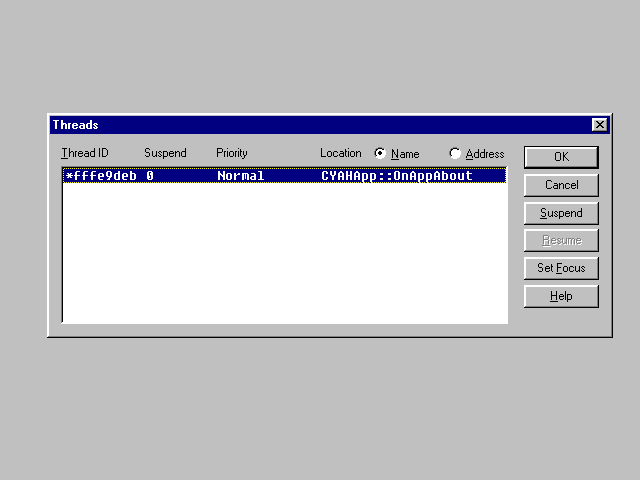Image resolution: width=640 pixels, height=480 pixels.
Task: Click the Suspend column header label
Action: click(165, 153)
